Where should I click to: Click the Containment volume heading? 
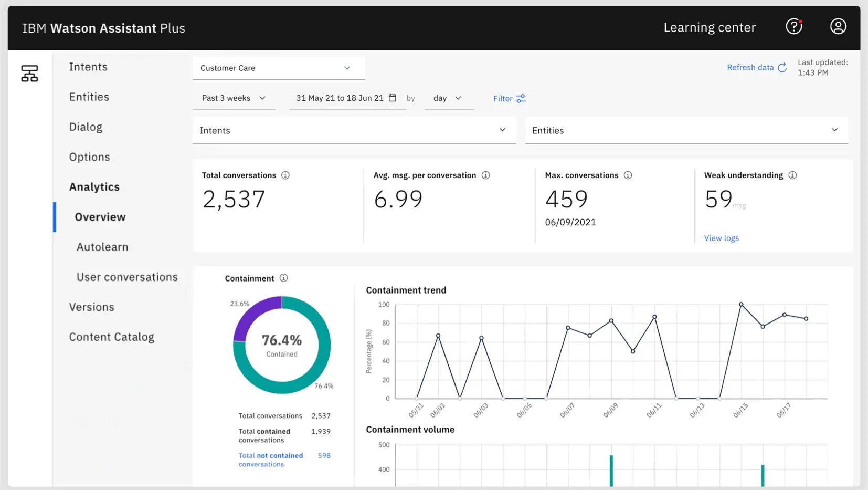click(410, 429)
